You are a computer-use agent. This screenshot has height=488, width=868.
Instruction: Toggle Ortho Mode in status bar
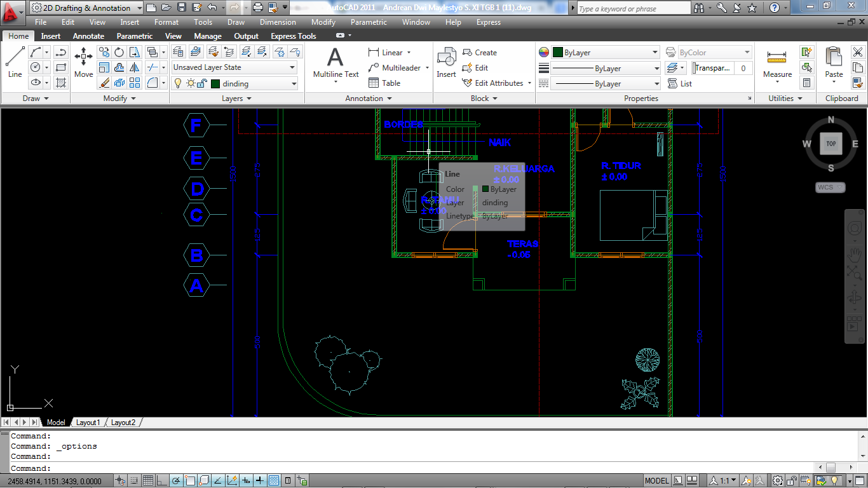click(161, 481)
